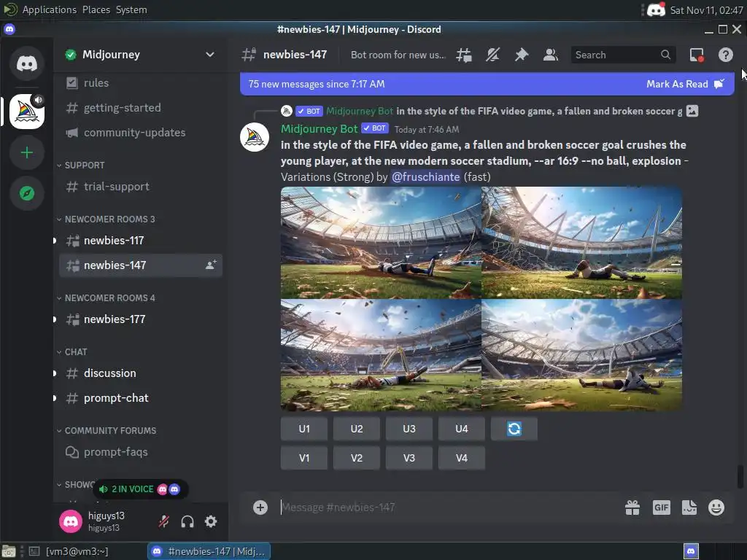Click plus attachment icon in message box
The width and height of the screenshot is (747, 560).
pos(260,507)
